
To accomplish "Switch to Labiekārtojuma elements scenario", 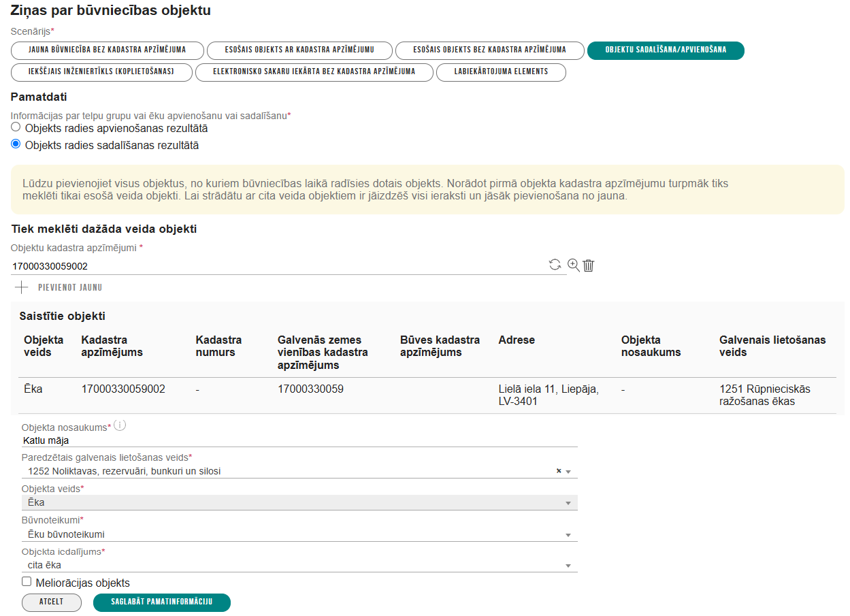I will (501, 72).
